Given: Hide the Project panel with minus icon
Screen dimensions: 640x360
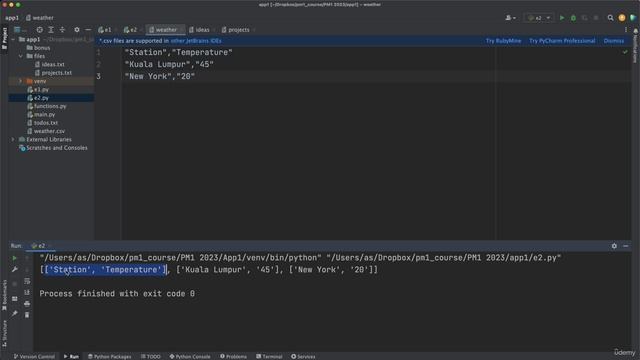Looking at the screenshot, I should click(x=88, y=30).
